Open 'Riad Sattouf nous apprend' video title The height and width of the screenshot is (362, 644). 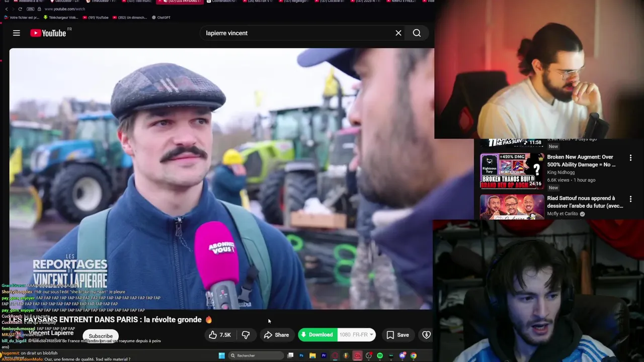585,202
